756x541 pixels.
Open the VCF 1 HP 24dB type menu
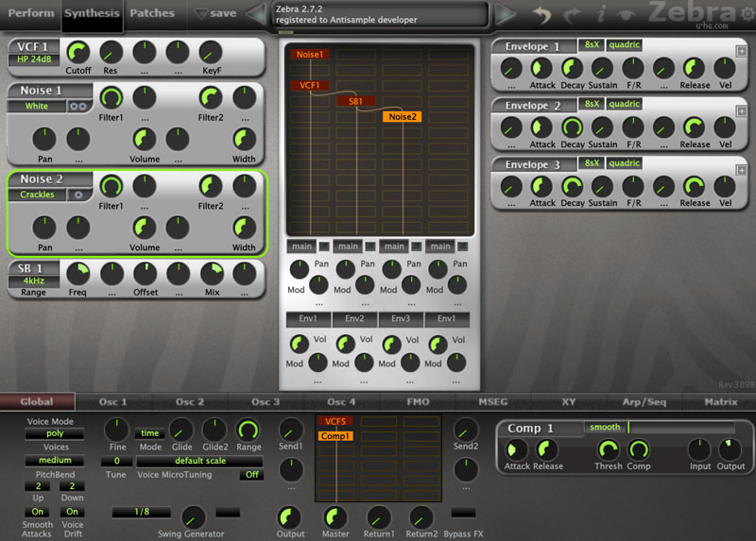point(34,59)
